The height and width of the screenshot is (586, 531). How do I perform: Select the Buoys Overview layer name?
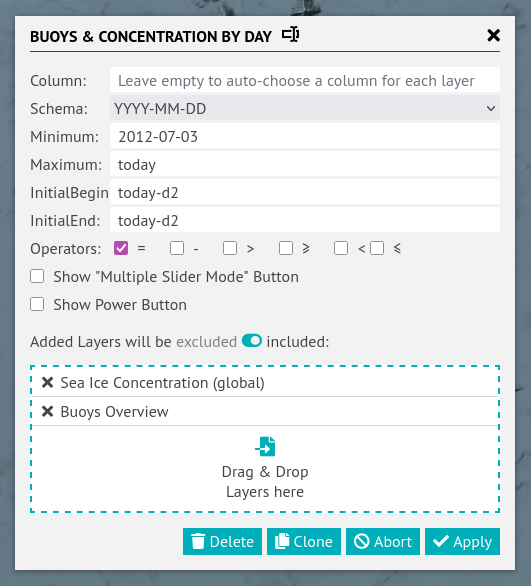click(x=114, y=411)
